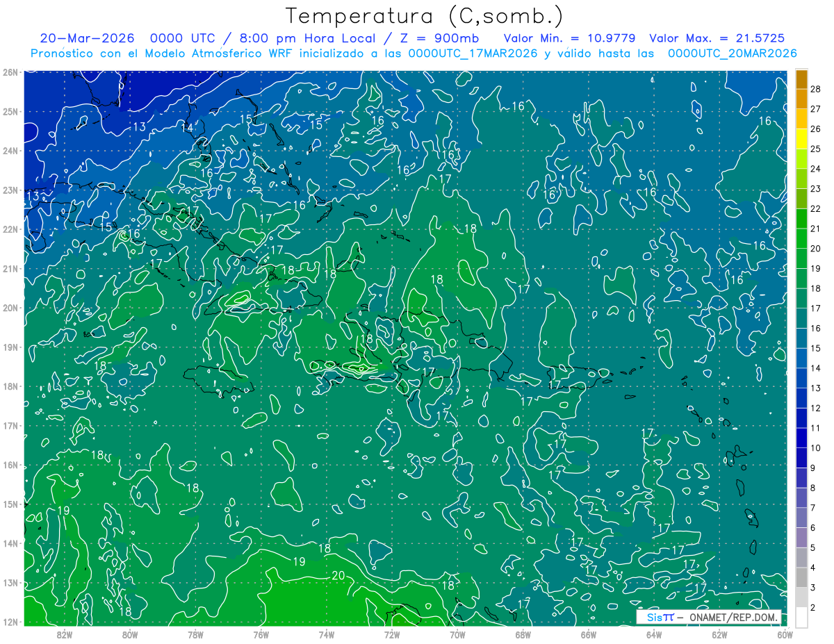Click the 18N latitude axis label
The width and height of the screenshot is (834, 644).
coord(10,386)
